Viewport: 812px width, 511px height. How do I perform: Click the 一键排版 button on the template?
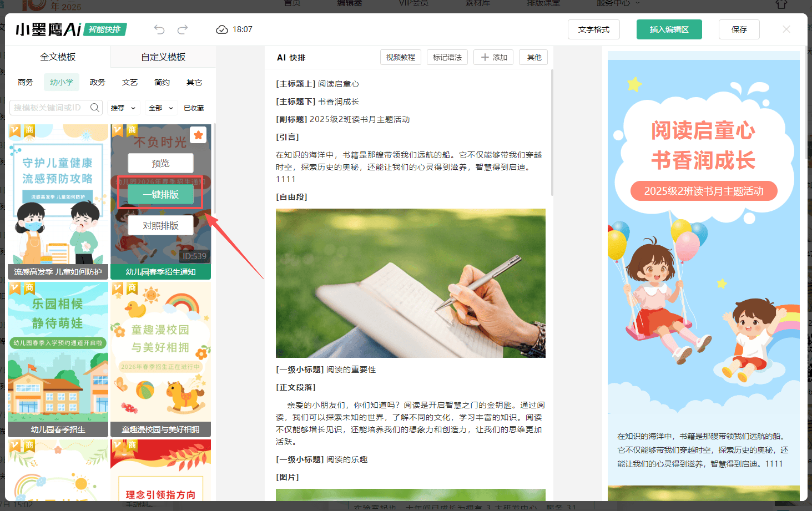click(160, 194)
